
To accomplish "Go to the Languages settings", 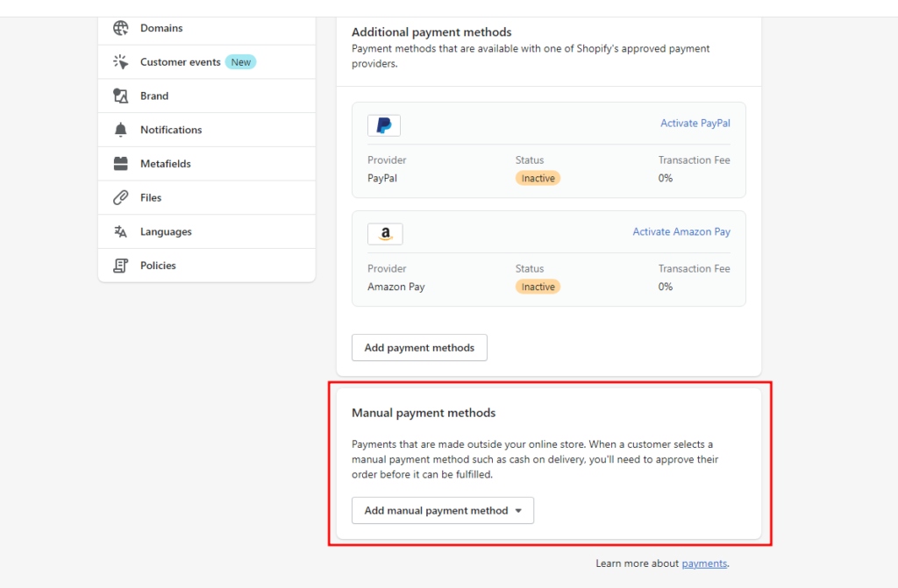I will 166,232.
